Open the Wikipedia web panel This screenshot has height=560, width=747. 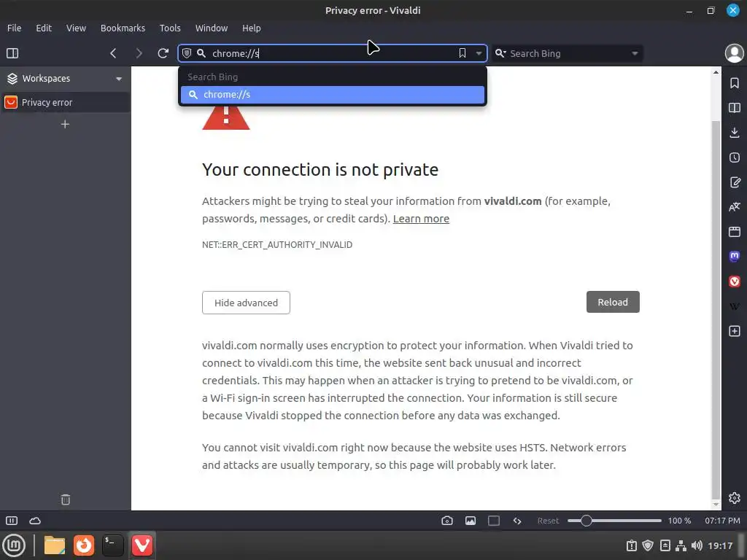(x=734, y=306)
